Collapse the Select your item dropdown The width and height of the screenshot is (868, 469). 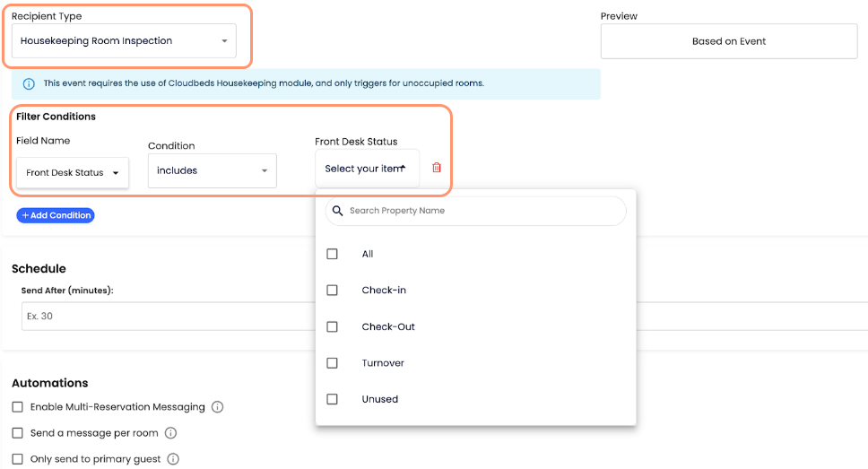pos(367,169)
